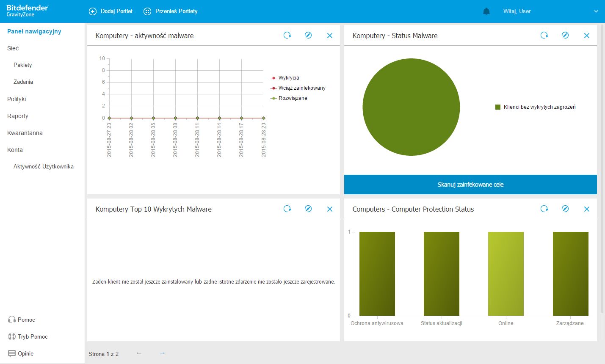Open Opinie feedback link
Viewport: 605px width, 364px height.
coord(25,353)
